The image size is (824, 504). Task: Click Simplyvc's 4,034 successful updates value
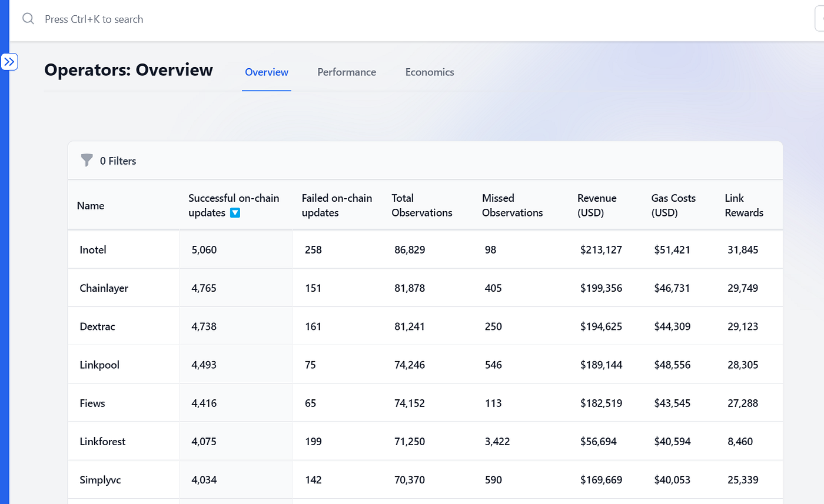(204, 480)
